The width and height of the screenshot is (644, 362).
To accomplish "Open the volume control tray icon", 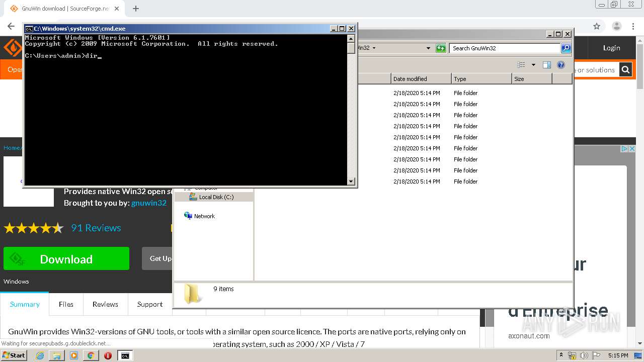I will click(x=584, y=355).
